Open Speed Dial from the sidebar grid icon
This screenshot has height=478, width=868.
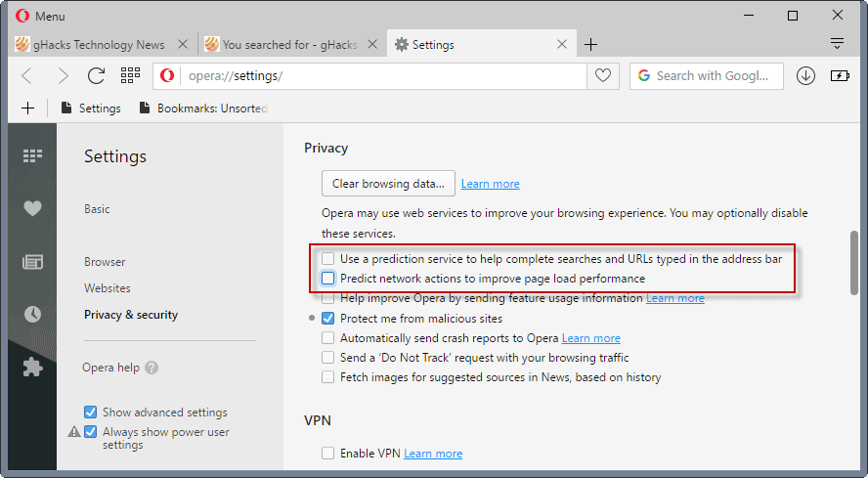[32, 155]
